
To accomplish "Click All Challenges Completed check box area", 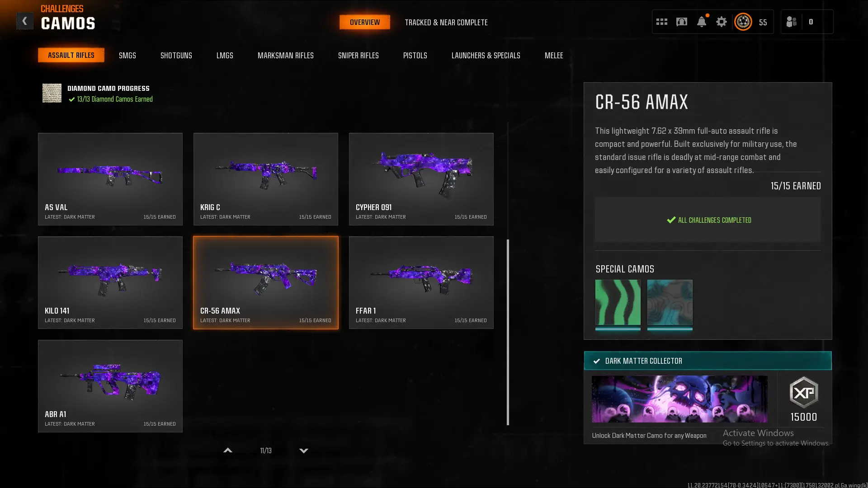I will [708, 220].
